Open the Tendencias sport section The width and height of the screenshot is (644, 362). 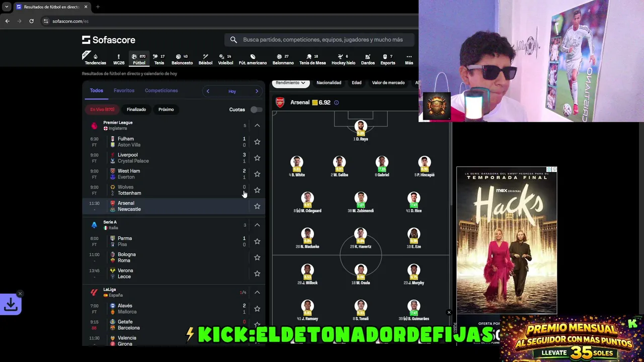[x=95, y=59]
